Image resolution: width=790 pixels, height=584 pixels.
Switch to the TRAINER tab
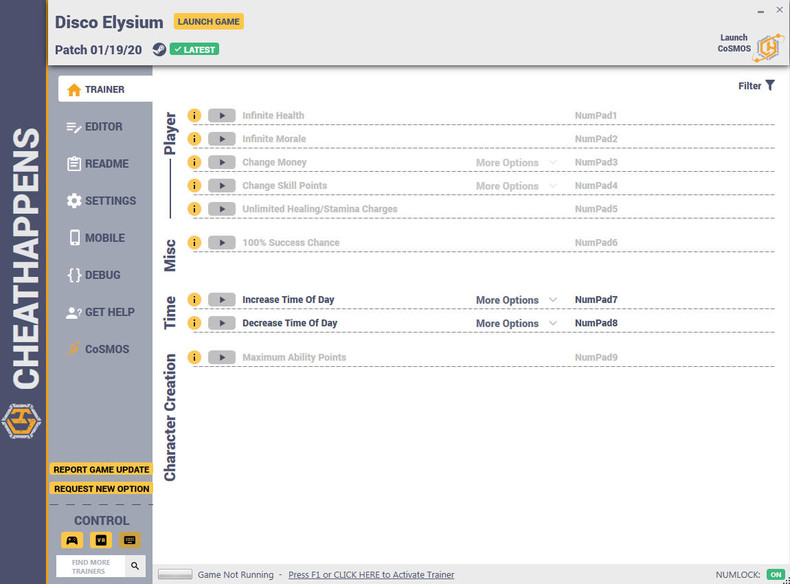pos(105,89)
